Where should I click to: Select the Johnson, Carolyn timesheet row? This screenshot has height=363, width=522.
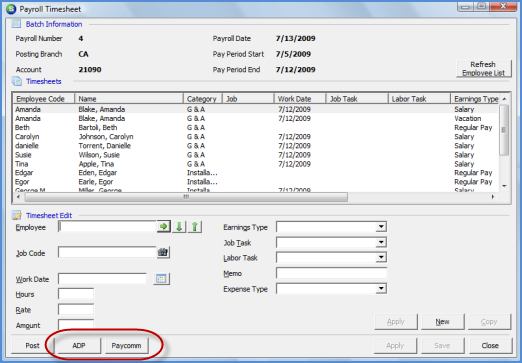[x=256, y=137]
